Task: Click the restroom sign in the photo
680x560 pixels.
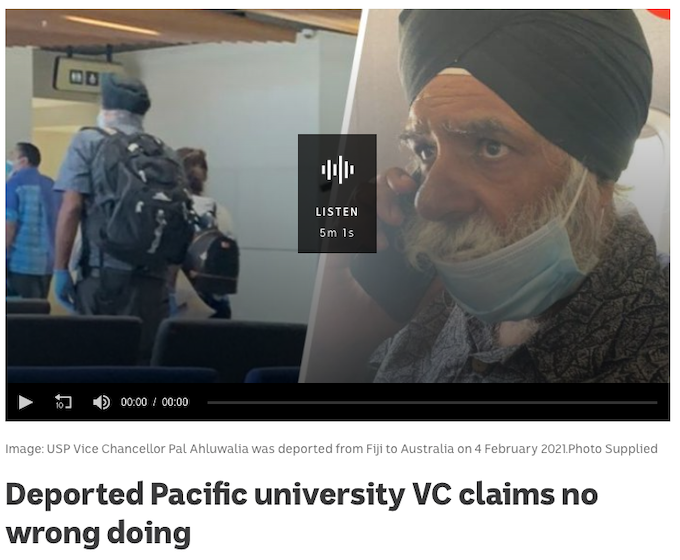Action: [85, 77]
